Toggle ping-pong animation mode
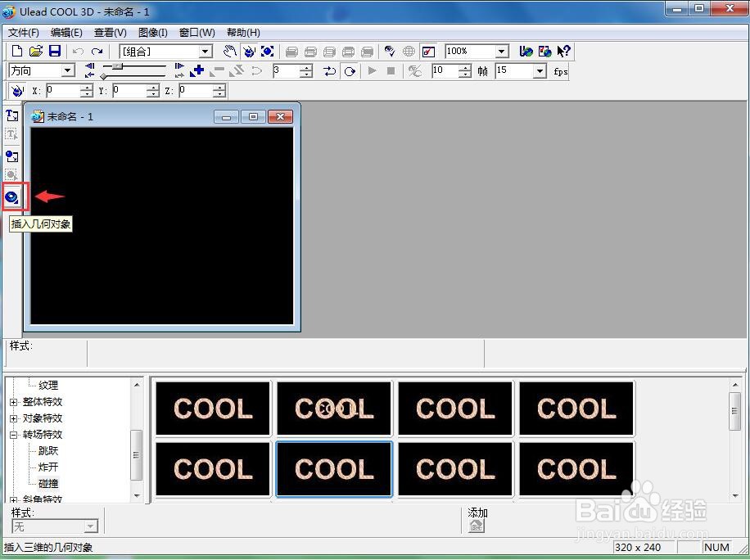Viewport: 750px width, 560px height. click(x=329, y=71)
